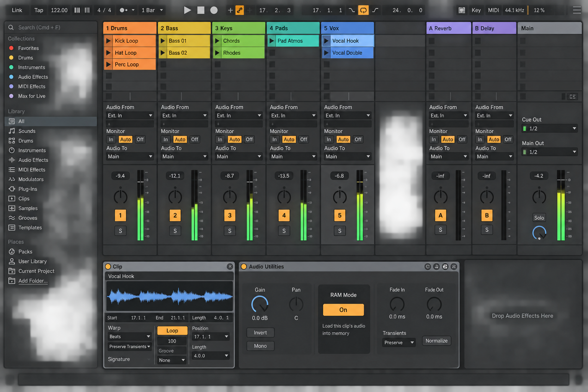
Task: Click the Stop transport button
Action: pyautogui.click(x=201, y=10)
